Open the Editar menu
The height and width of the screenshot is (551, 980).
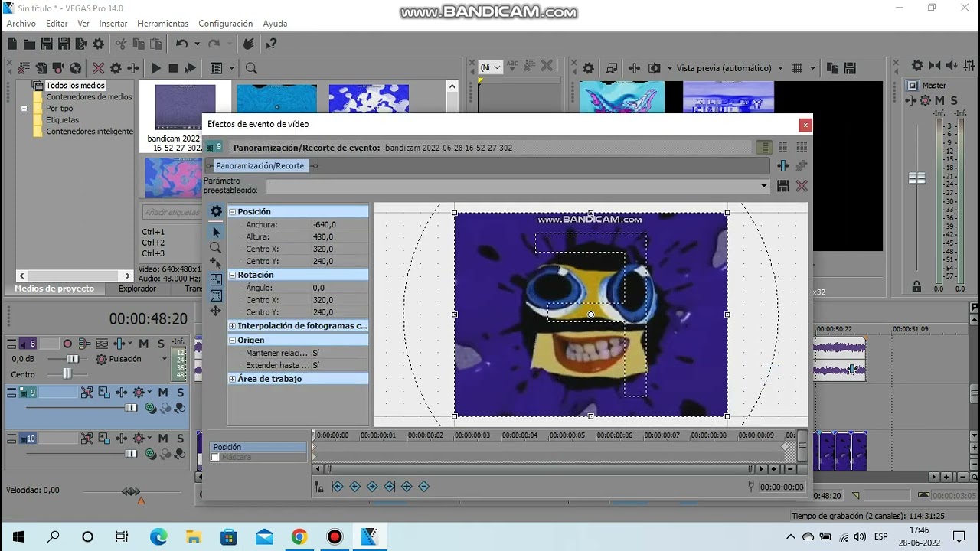tap(57, 24)
